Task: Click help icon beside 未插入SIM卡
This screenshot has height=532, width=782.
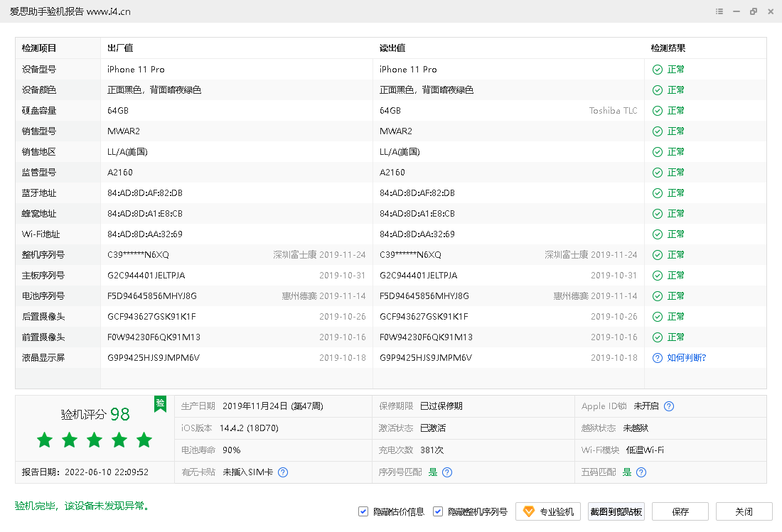Action: point(283,472)
